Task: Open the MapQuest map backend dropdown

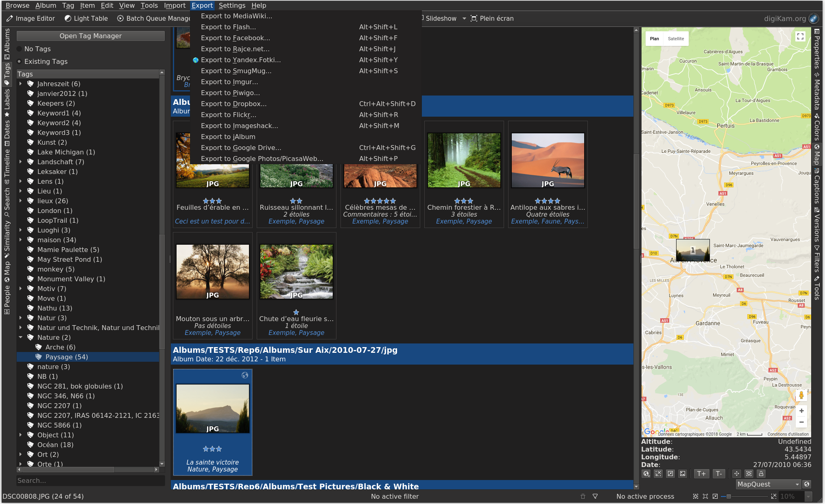Action: point(768,484)
